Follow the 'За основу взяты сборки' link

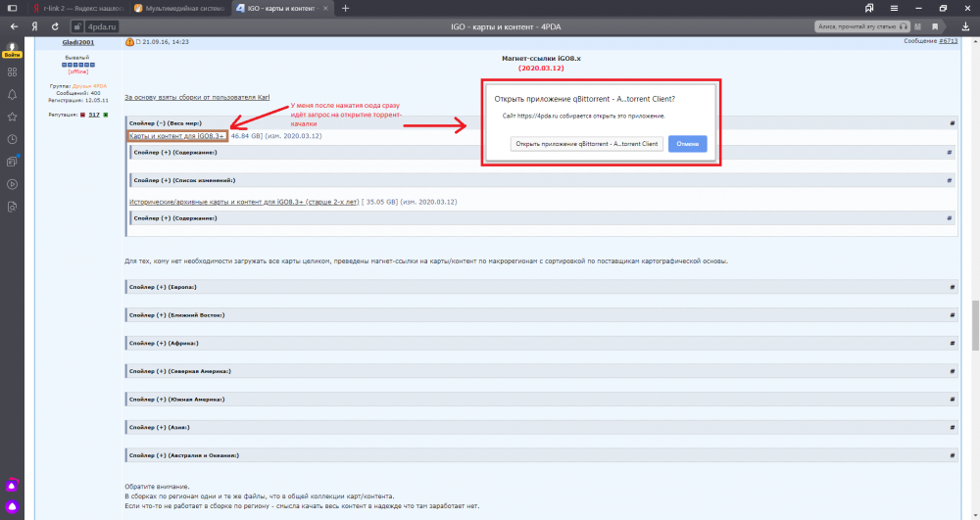[197, 97]
